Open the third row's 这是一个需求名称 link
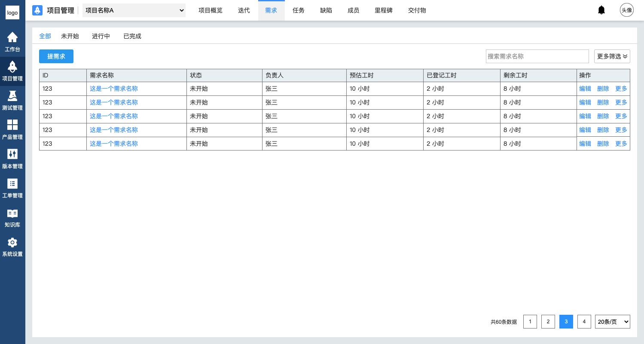 click(114, 116)
